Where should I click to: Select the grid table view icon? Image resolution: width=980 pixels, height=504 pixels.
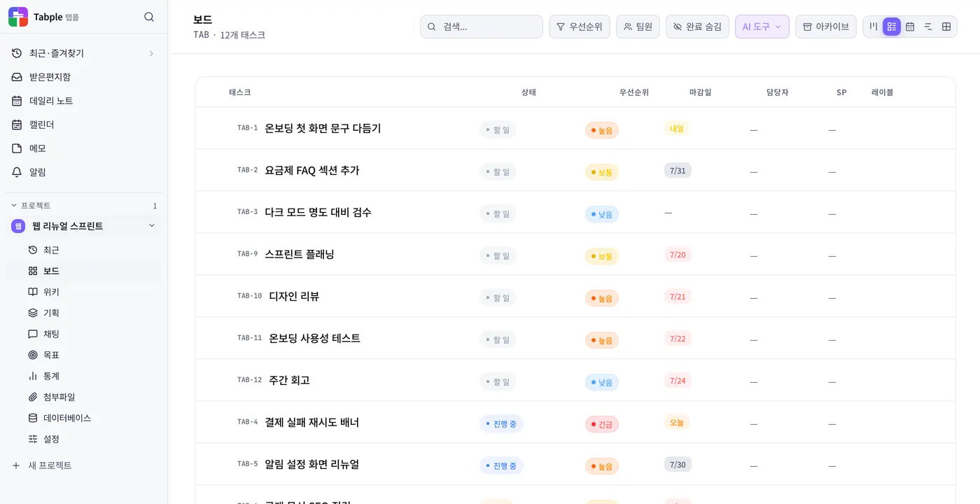pyautogui.click(x=946, y=27)
